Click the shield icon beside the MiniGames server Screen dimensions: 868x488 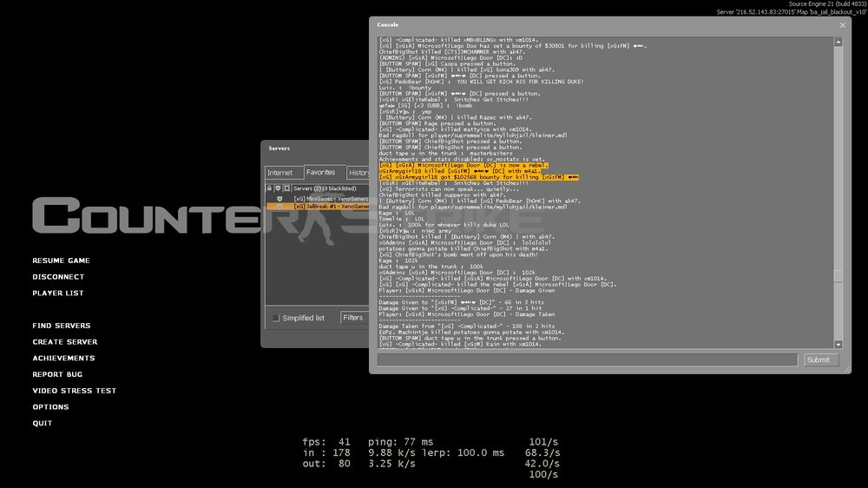pyautogui.click(x=279, y=198)
